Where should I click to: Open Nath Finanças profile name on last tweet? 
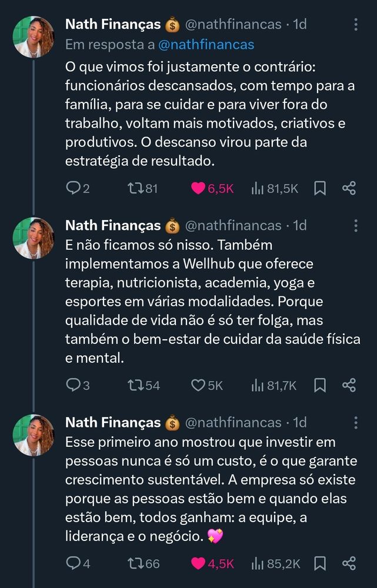coord(112,422)
